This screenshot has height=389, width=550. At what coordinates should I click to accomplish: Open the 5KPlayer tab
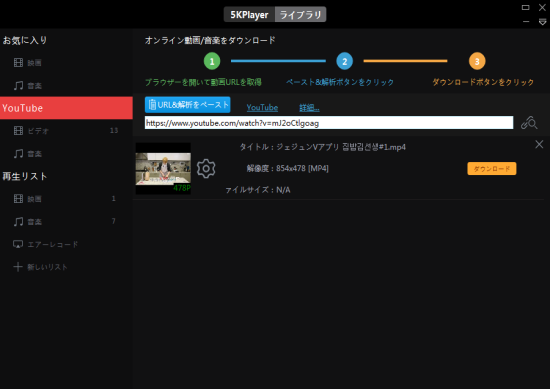[x=249, y=15]
